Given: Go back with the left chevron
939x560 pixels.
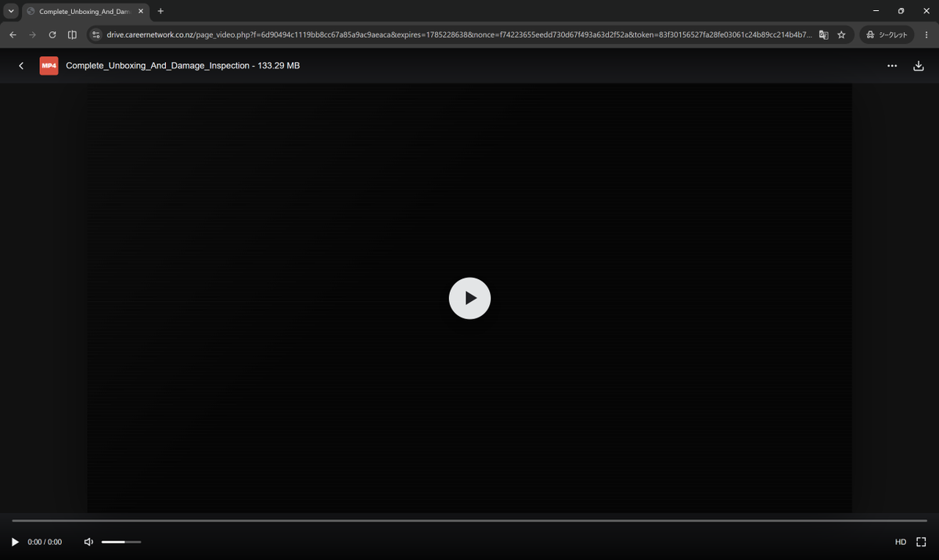Looking at the screenshot, I should [x=21, y=66].
